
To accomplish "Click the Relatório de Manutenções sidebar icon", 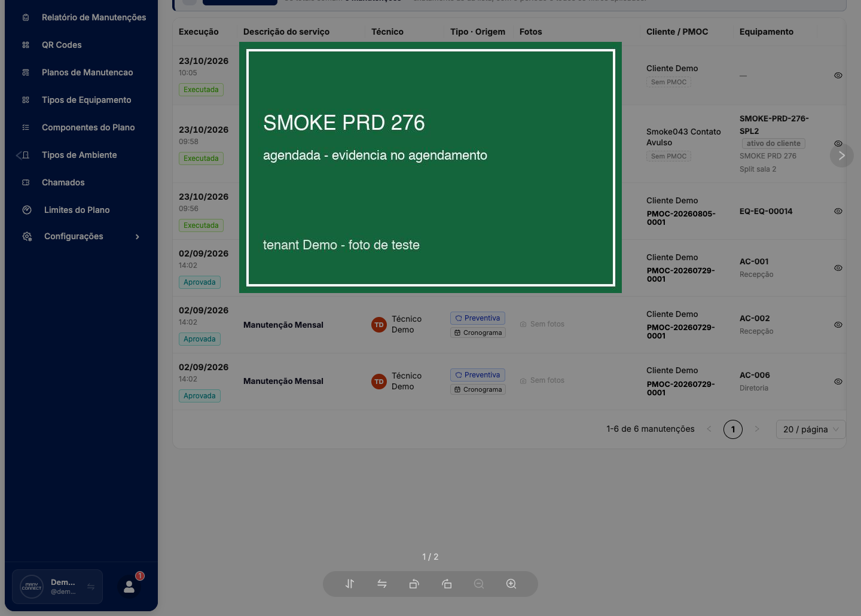I will (26, 17).
